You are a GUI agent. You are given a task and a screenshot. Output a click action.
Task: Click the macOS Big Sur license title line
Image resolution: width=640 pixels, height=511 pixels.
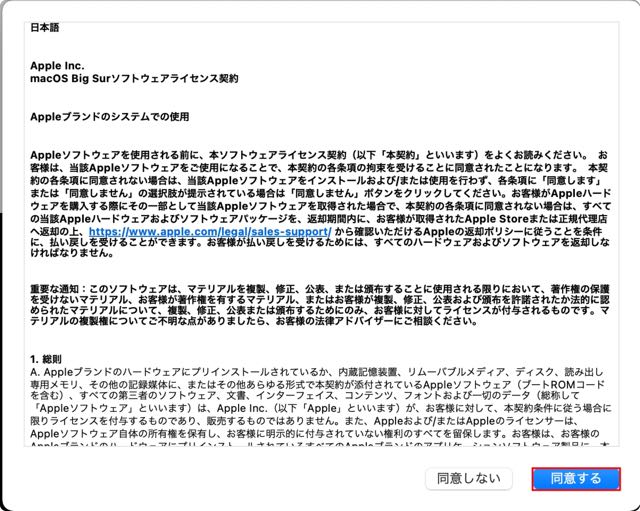134,78
